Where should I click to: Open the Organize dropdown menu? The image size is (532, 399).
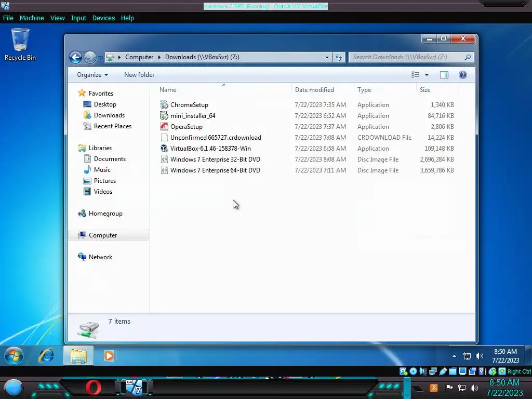tap(92, 75)
